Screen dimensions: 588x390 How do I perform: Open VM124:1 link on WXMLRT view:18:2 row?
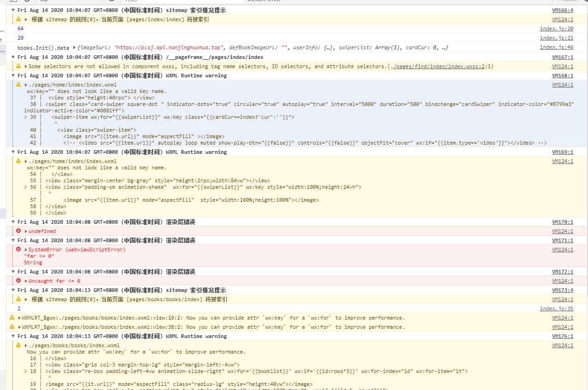point(563,318)
